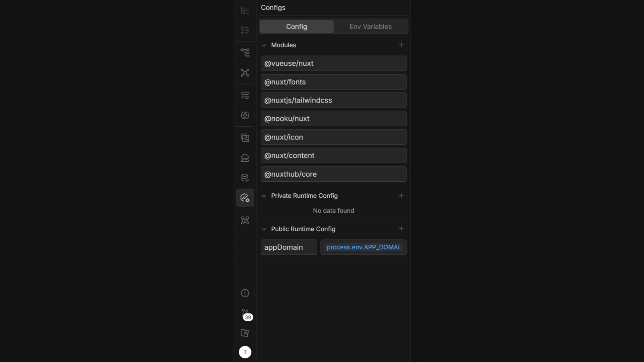Collapse the Private Runtime Config section
Viewport: 644px width, 362px height.
[x=264, y=196]
